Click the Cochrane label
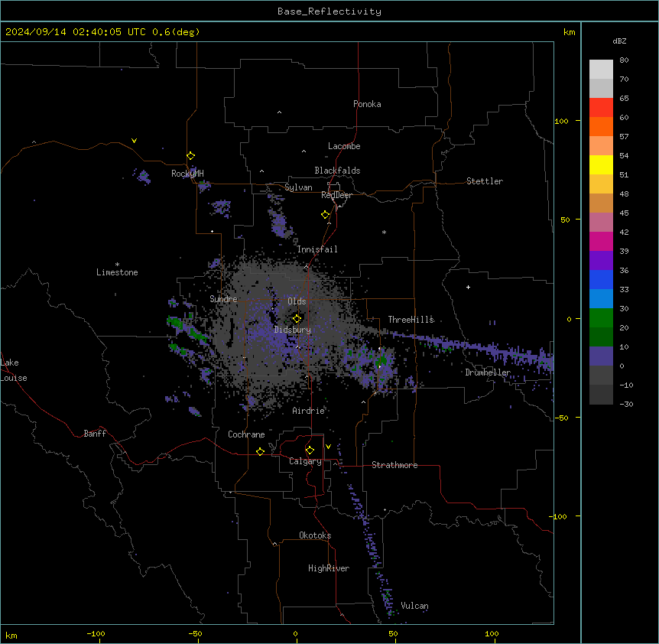This screenshot has height=644, width=659. click(x=246, y=434)
